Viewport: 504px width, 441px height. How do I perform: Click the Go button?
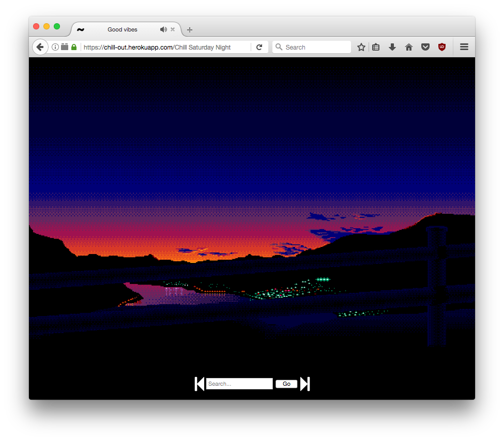pos(286,384)
